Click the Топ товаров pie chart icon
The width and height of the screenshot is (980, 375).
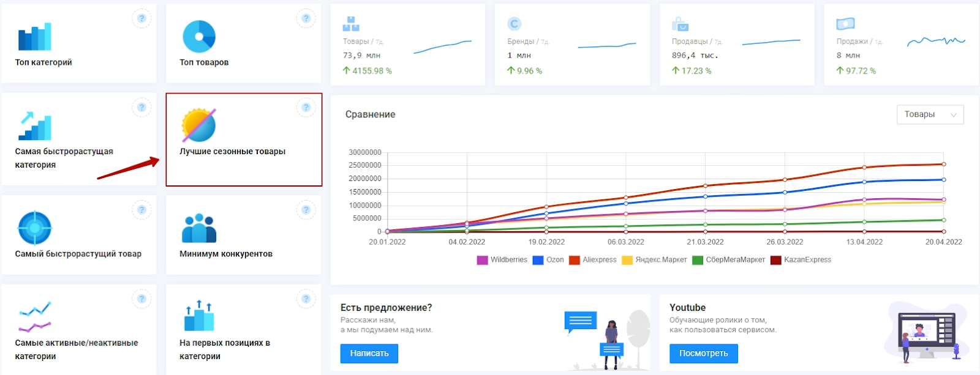pyautogui.click(x=199, y=37)
